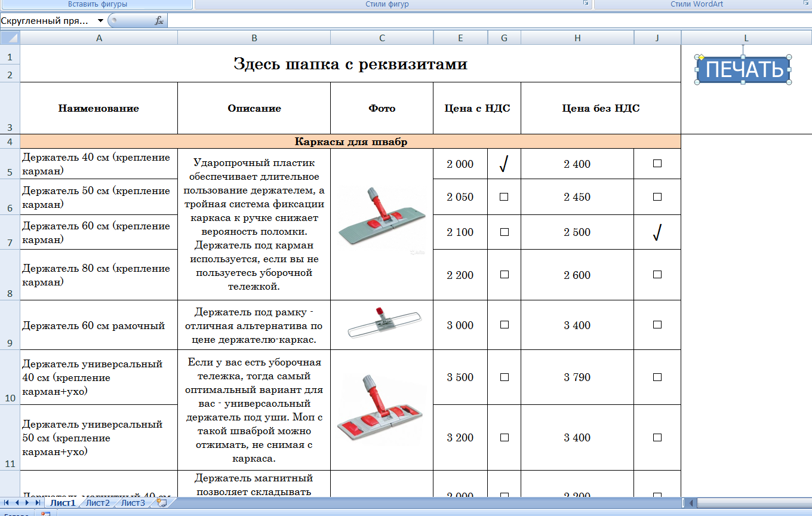Tick the checkbox next to price 2 100

click(x=504, y=232)
